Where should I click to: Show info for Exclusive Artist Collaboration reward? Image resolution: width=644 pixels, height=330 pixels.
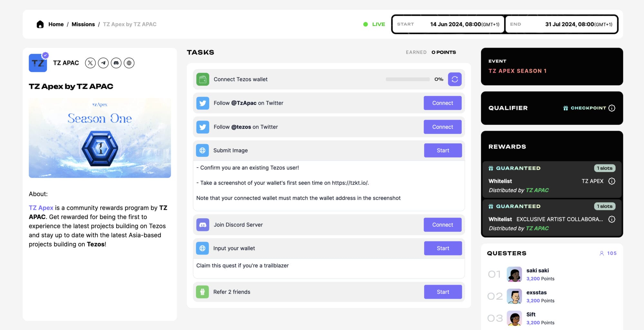pos(611,219)
